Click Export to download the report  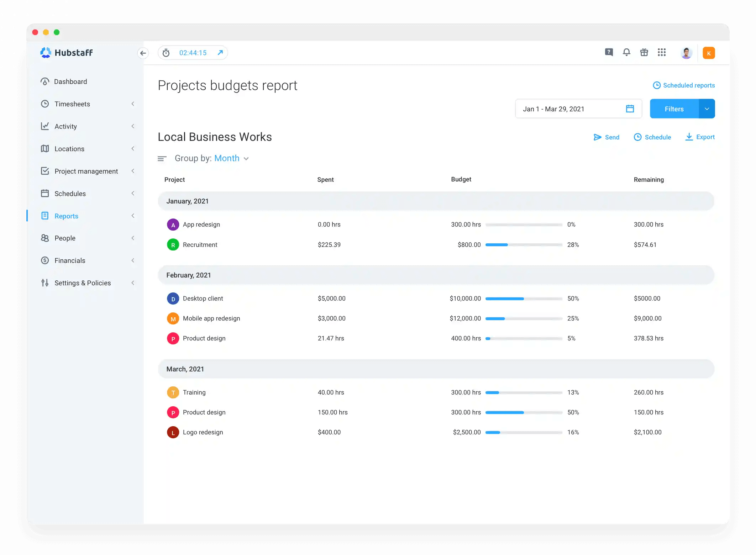point(699,137)
